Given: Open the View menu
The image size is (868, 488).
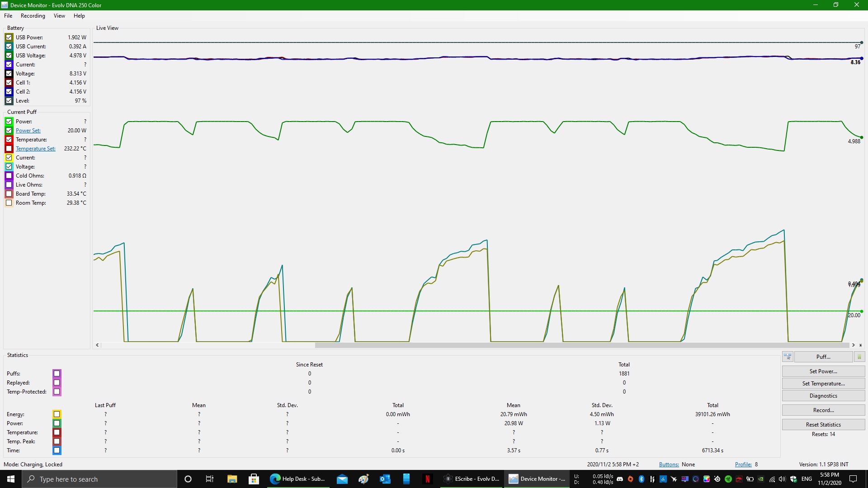Looking at the screenshot, I should 59,16.
